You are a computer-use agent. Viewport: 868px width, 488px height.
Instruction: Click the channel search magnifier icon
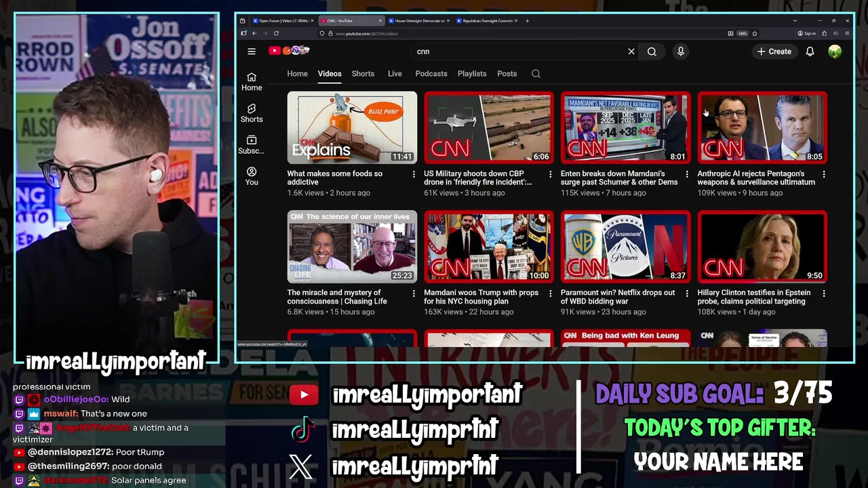(x=536, y=74)
